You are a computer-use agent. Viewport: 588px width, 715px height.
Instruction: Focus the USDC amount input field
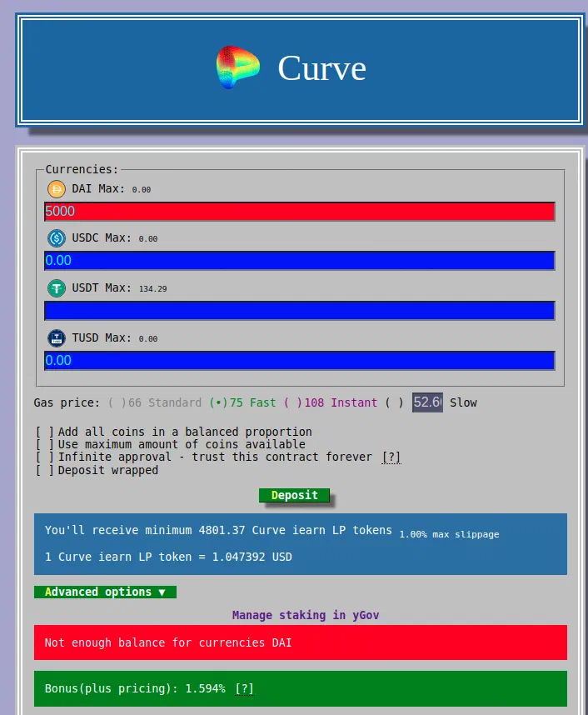pos(300,260)
